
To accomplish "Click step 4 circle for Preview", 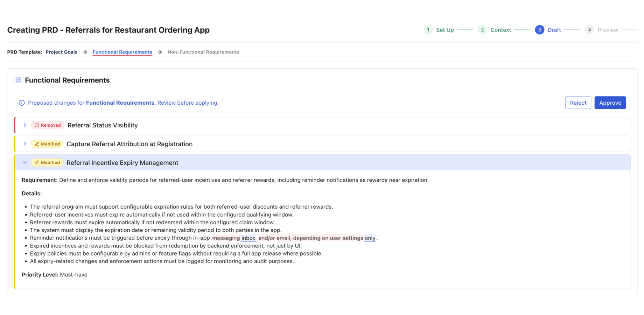I will 589,30.
